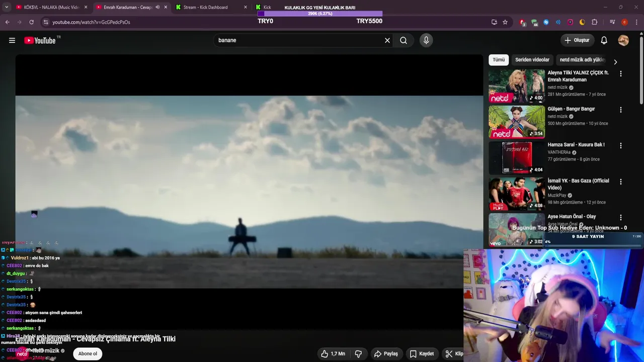Screen dimensions: 644x362
Task: Go back with browser back arrow
Action: [8, 22]
